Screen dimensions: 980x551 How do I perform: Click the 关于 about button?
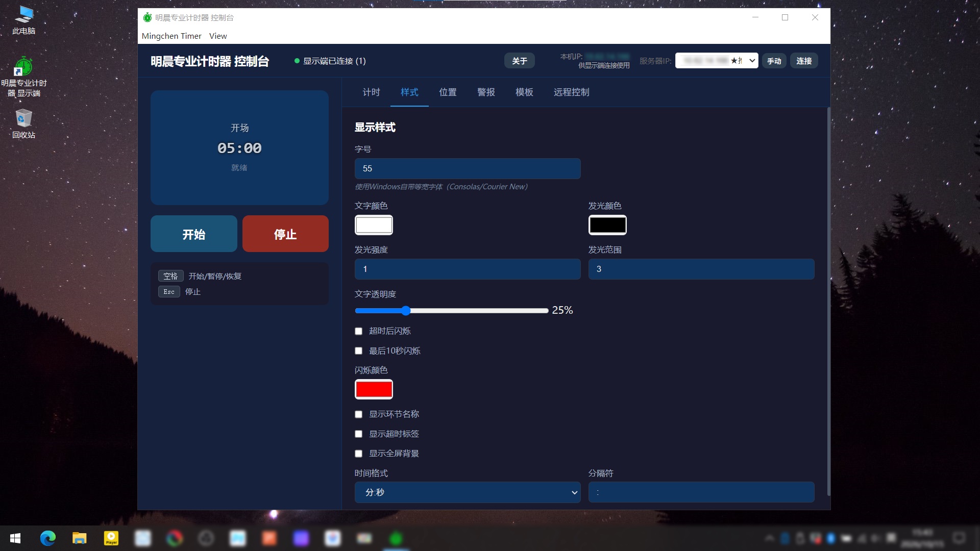520,61
